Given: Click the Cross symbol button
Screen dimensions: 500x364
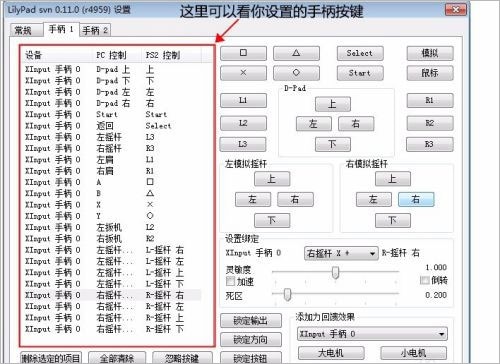Looking at the screenshot, I should (243, 73).
